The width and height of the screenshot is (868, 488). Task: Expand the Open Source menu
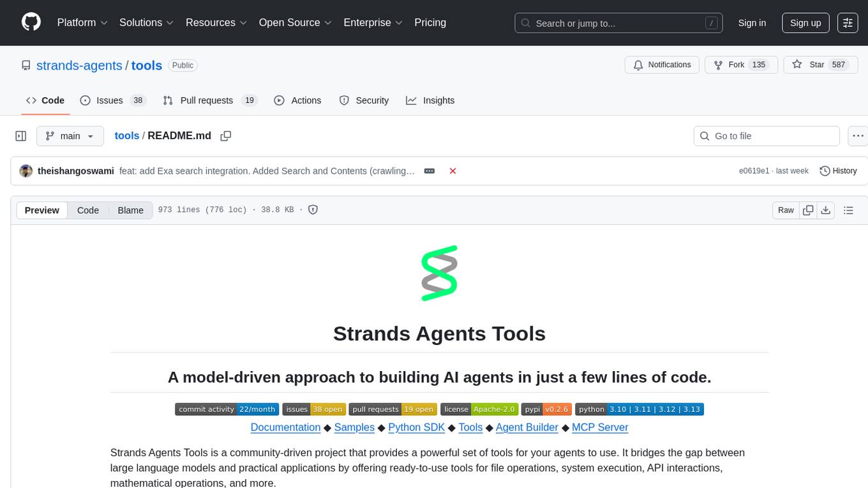pos(296,22)
